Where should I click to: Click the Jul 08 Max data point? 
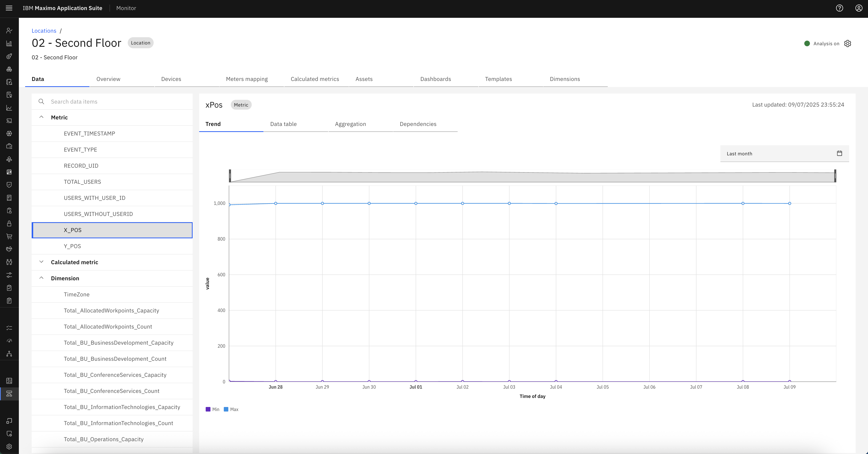coord(743,203)
